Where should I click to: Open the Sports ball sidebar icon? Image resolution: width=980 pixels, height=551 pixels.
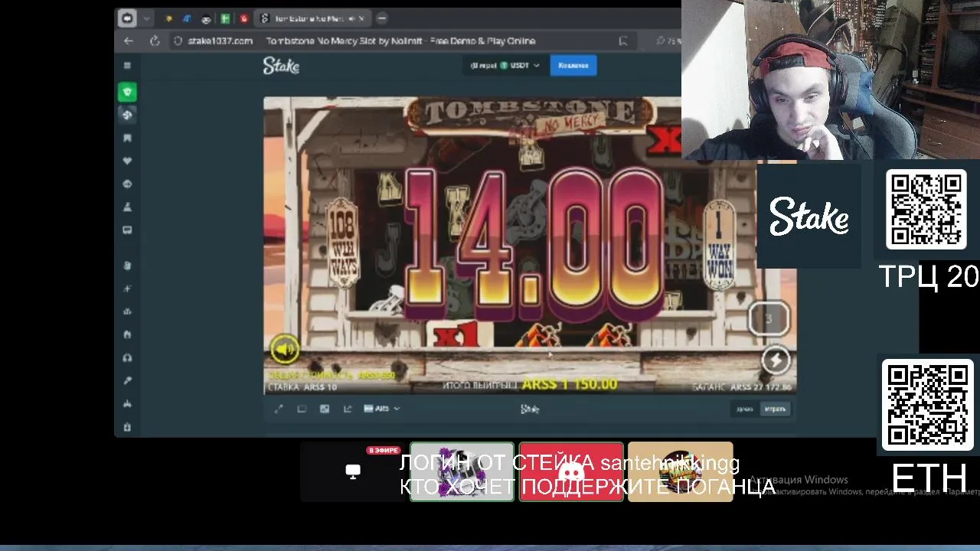127,115
